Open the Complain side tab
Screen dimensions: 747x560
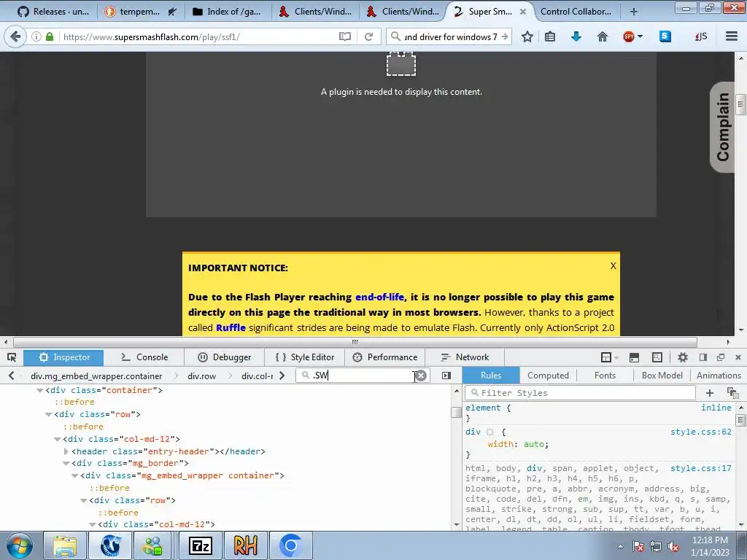tap(722, 127)
